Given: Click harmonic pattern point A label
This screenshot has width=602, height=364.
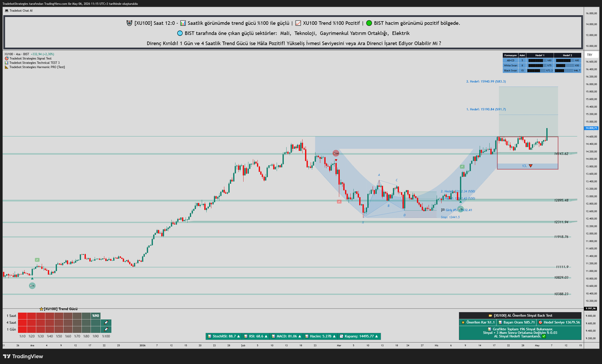Looking at the screenshot, I should coord(379,175).
